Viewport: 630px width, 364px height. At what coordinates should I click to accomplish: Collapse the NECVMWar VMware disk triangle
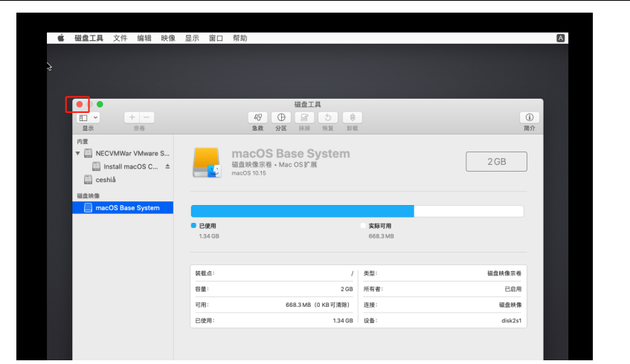point(78,153)
